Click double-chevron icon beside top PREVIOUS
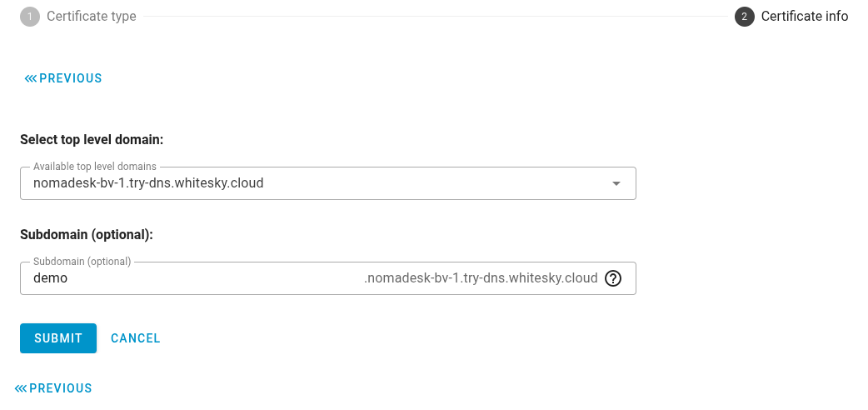Screen dimensions: 868x410 [31, 78]
